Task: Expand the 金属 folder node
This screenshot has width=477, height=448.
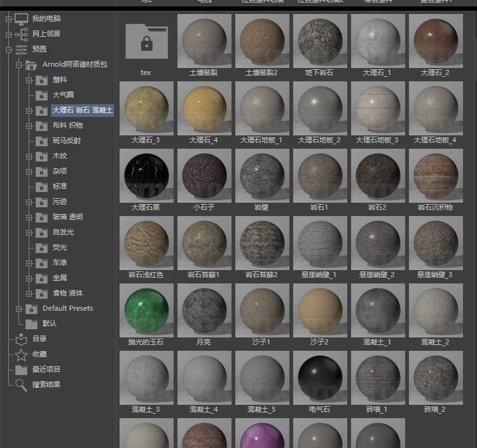Action: click(29, 278)
